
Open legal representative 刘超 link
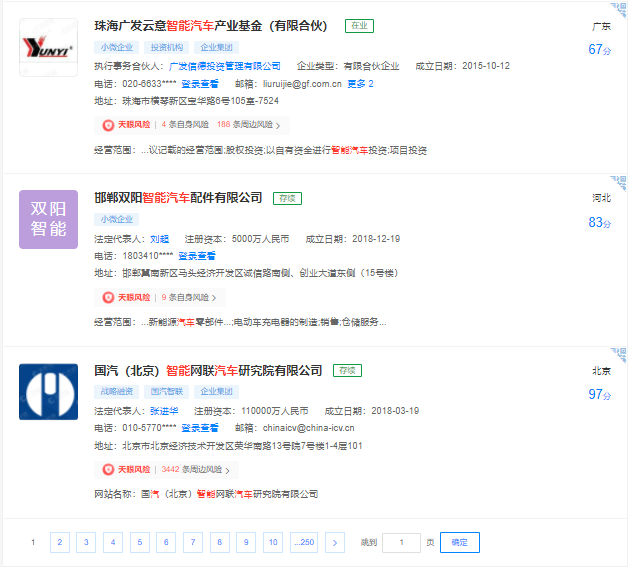[159, 239]
